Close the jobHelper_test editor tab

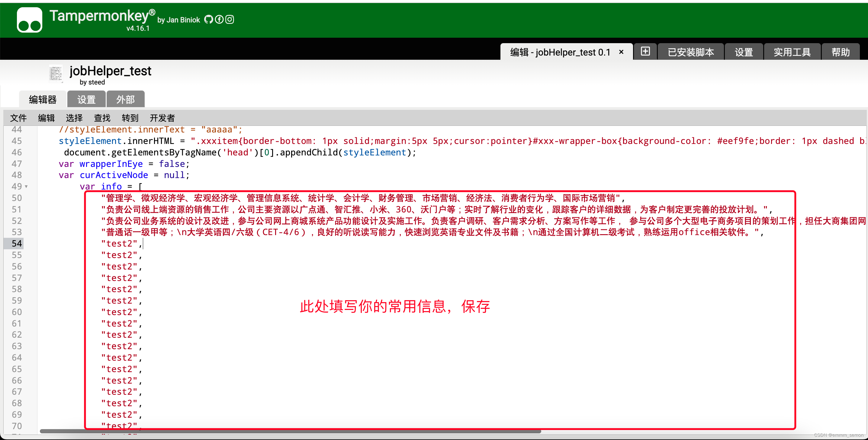tap(621, 52)
